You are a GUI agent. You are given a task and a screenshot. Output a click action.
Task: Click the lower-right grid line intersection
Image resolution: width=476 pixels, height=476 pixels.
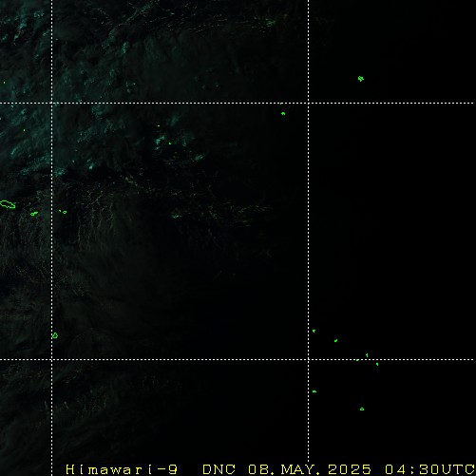pyautogui.click(x=309, y=359)
